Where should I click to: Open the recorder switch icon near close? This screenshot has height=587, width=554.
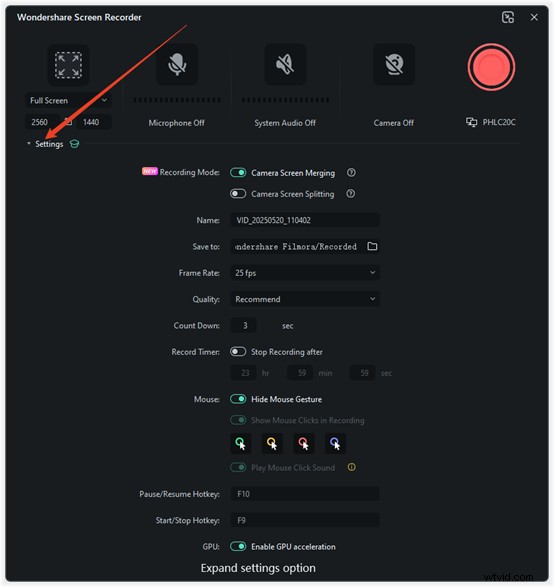click(508, 17)
